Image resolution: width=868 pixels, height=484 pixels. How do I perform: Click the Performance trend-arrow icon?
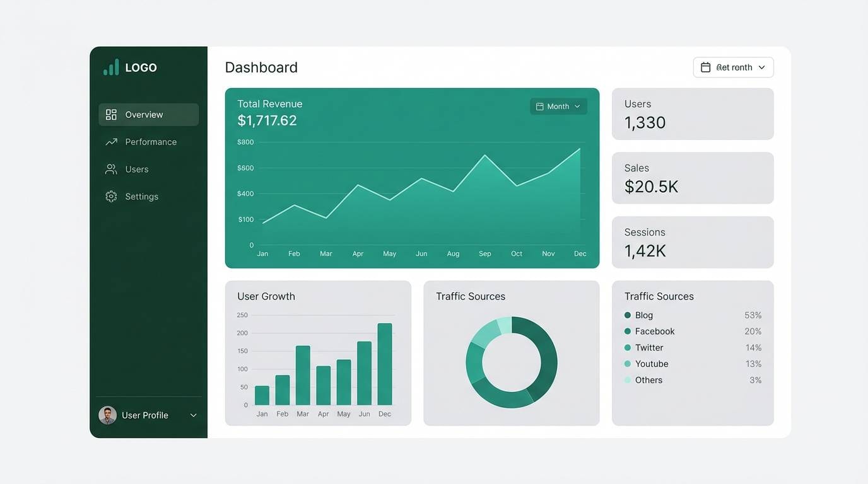(x=111, y=141)
